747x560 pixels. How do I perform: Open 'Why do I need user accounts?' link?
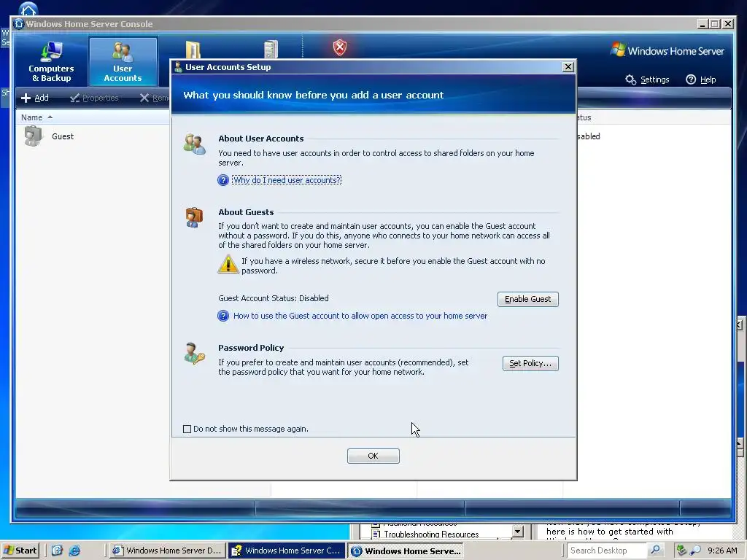click(287, 180)
